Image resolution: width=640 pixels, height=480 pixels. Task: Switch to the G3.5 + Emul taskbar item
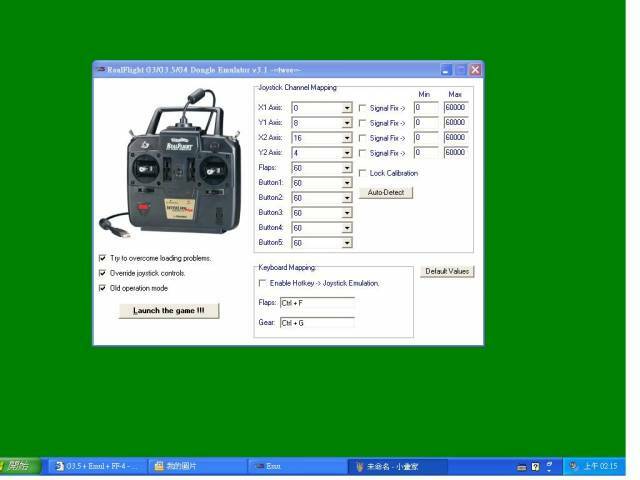[x=96, y=466]
